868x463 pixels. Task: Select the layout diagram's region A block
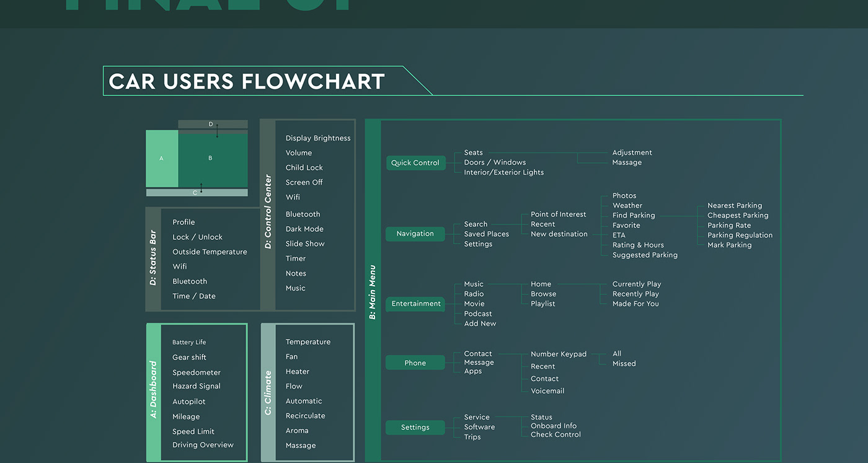tap(162, 159)
